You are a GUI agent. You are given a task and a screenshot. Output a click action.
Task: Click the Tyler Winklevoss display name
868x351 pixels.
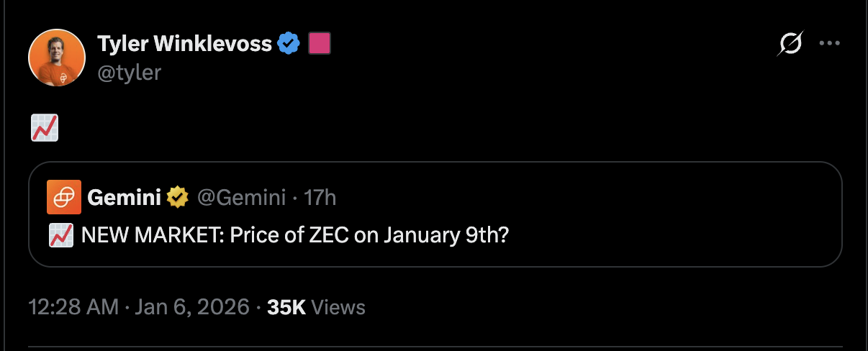coord(185,45)
